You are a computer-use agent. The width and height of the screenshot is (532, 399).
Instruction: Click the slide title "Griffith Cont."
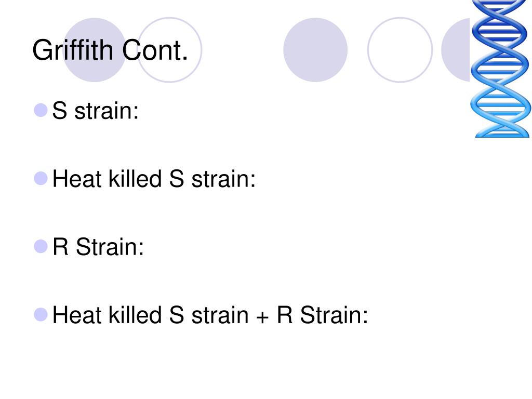(x=110, y=50)
